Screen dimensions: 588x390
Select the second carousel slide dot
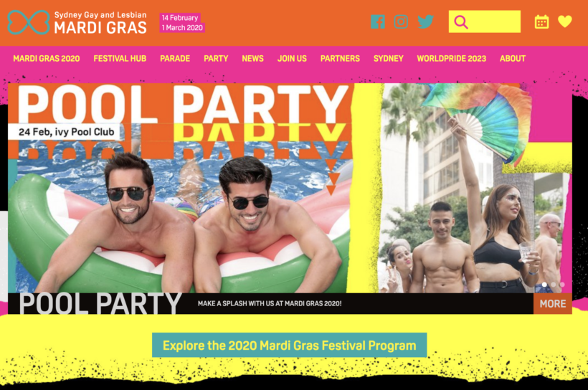[553, 285]
